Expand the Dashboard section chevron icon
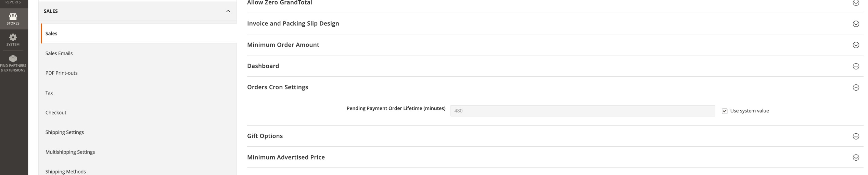This screenshot has height=175, width=868. (855, 66)
